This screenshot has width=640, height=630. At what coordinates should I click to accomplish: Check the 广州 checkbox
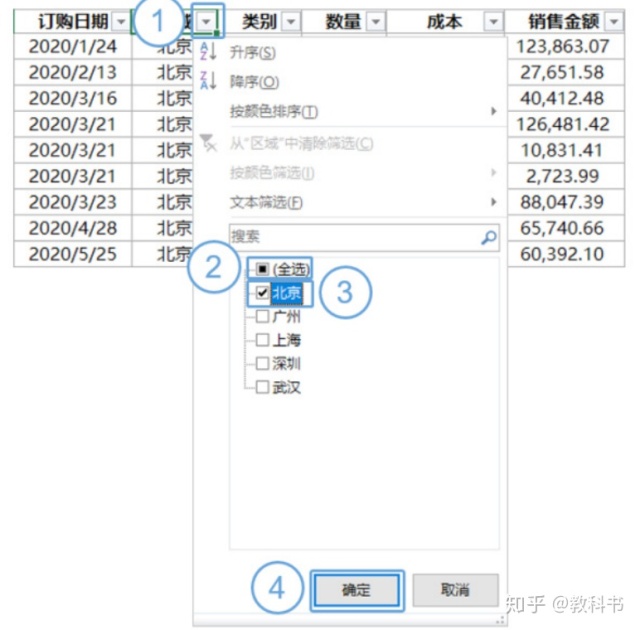(x=262, y=316)
